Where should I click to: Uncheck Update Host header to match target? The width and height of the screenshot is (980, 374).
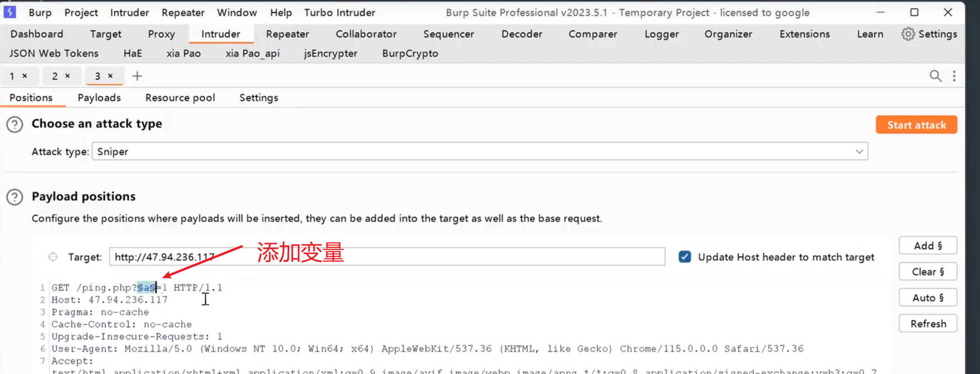pos(685,257)
